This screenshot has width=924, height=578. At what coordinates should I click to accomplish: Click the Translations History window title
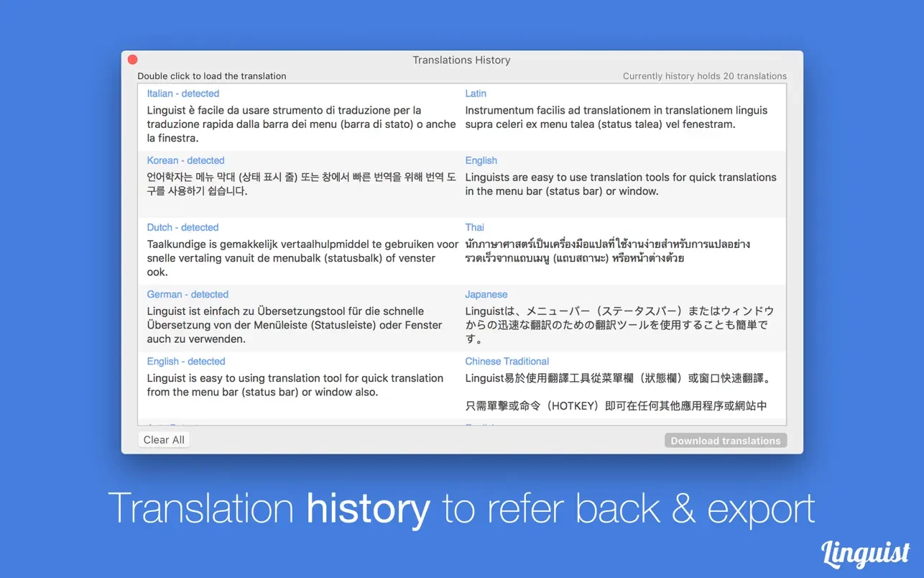tap(461, 60)
